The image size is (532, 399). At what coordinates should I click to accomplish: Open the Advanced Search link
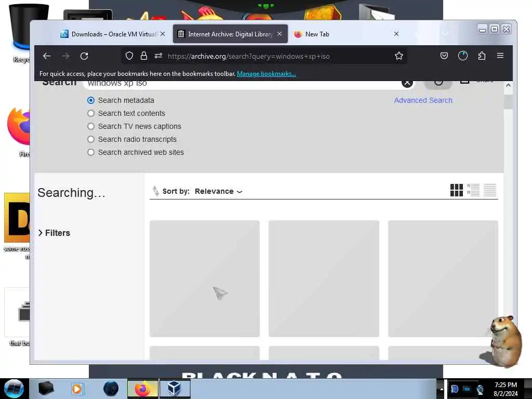423,100
